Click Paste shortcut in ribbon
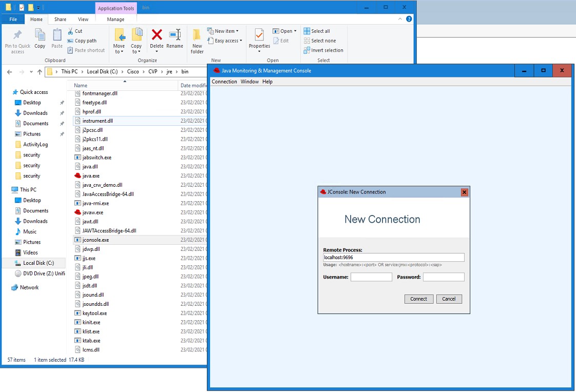 click(x=86, y=50)
